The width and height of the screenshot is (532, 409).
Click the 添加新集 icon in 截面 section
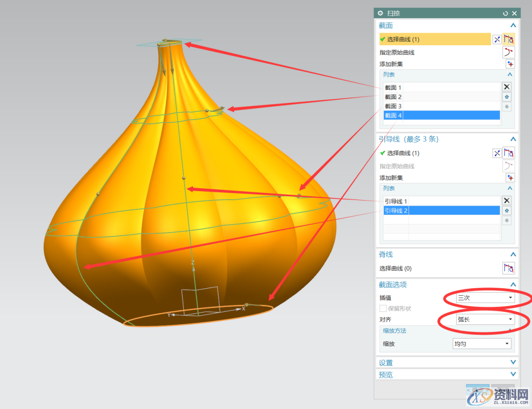click(510, 64)
